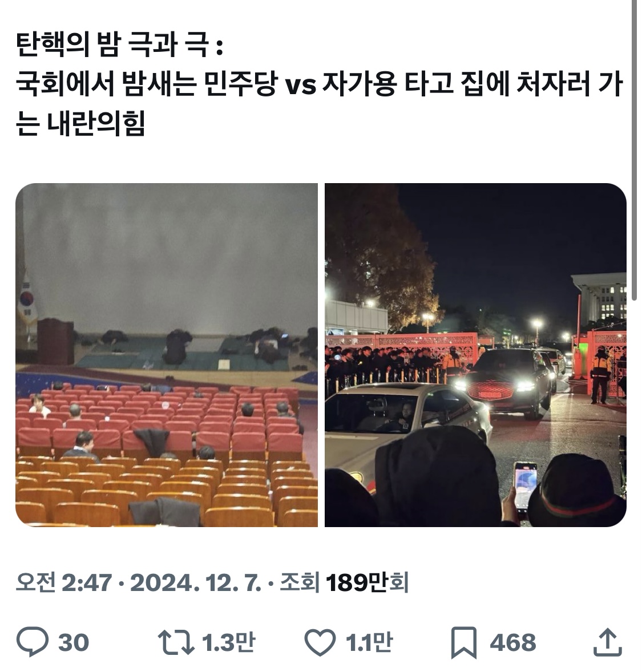Click the reply count 30

point(74,642)
